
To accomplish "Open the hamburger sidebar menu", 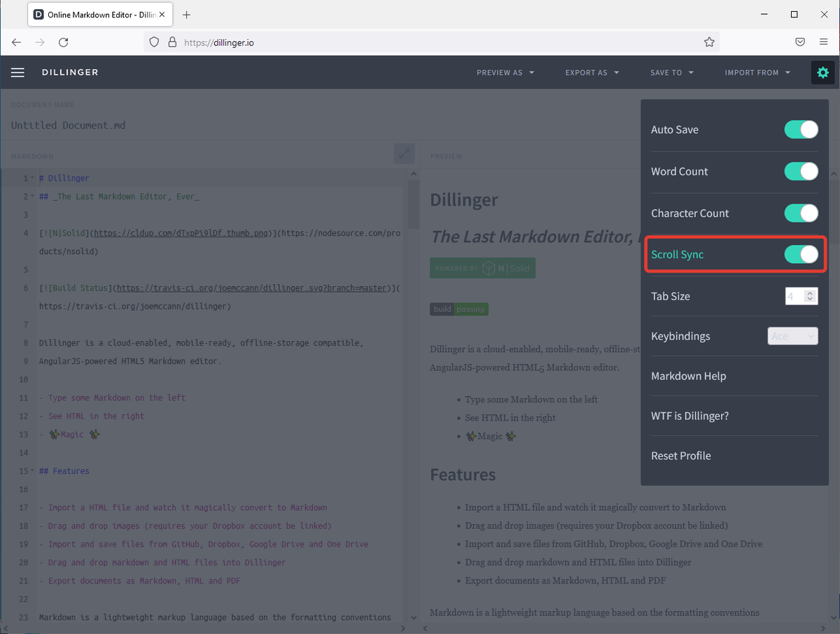I will [x=17, y=73].
